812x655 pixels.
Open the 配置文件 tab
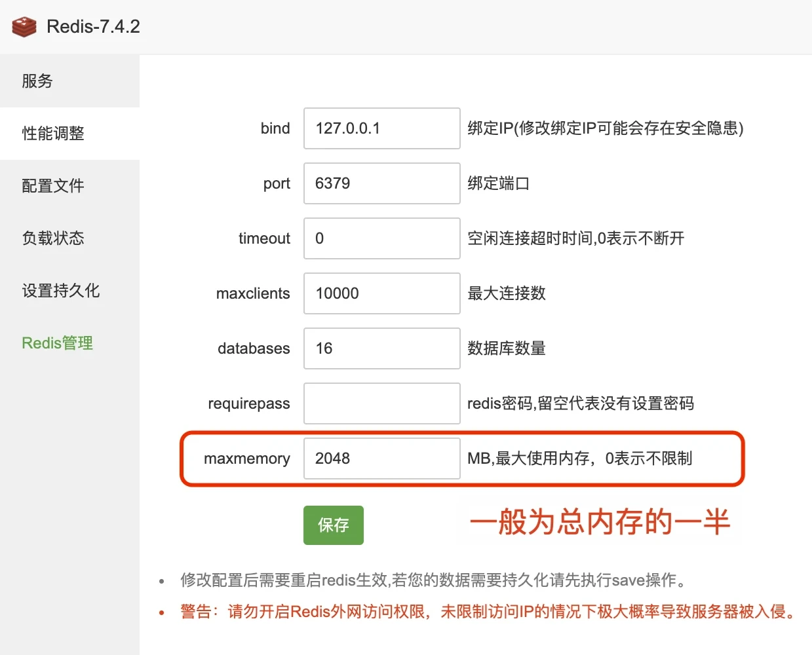pyautogui.click(x=69, y=186)
